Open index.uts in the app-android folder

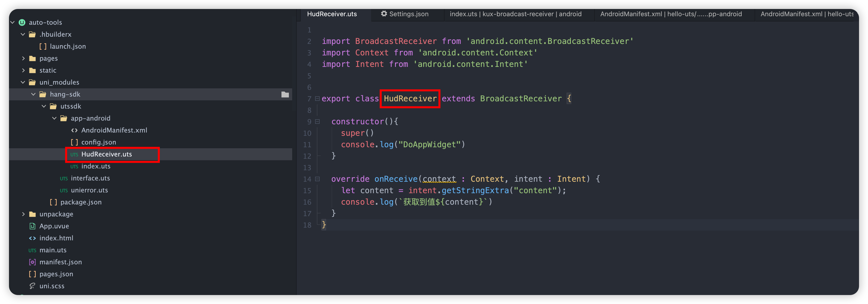pyautogui.click(x=96, y=166)
